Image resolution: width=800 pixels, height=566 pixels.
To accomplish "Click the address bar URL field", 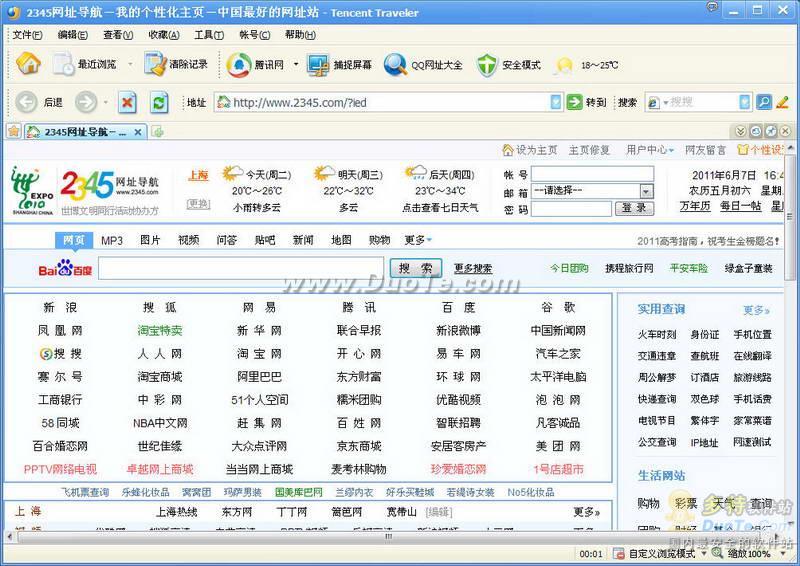I will pos(383,102).
